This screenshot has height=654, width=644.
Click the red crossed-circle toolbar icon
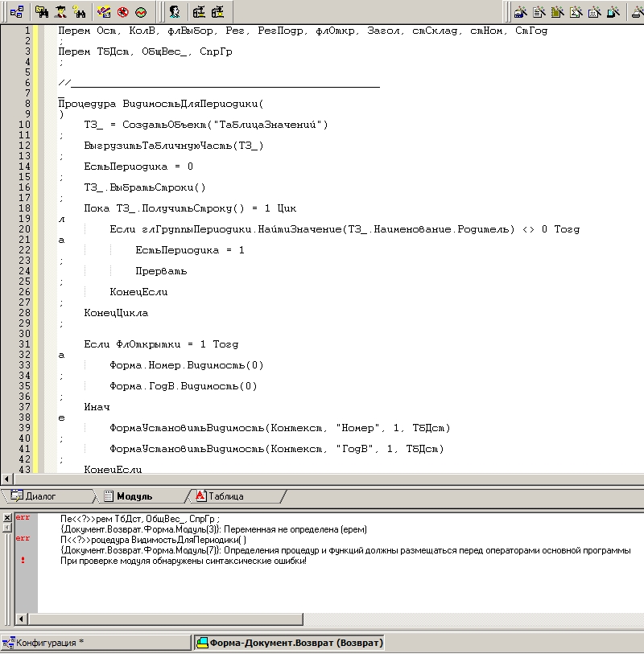[122, 12]
